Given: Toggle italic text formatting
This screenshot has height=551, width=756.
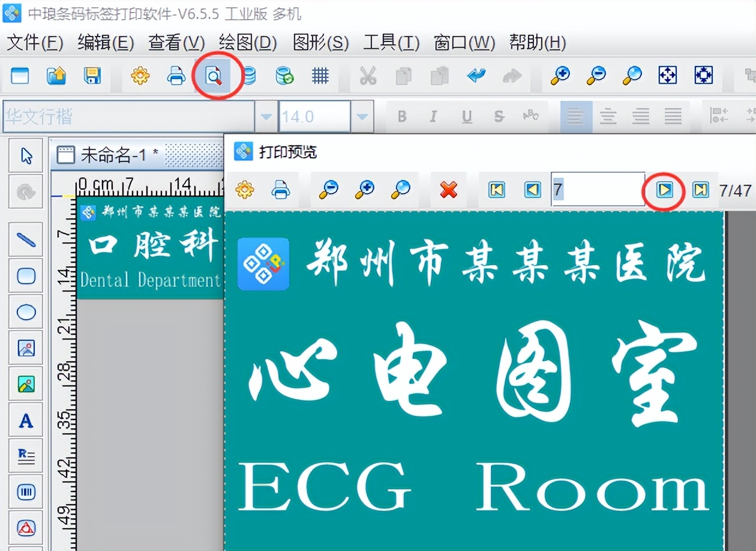Looking at the screenshot, I should [x=433, y=116].
